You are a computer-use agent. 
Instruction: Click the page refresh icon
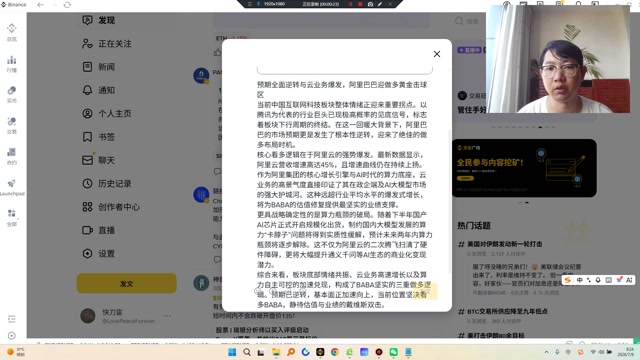[67, 5]
